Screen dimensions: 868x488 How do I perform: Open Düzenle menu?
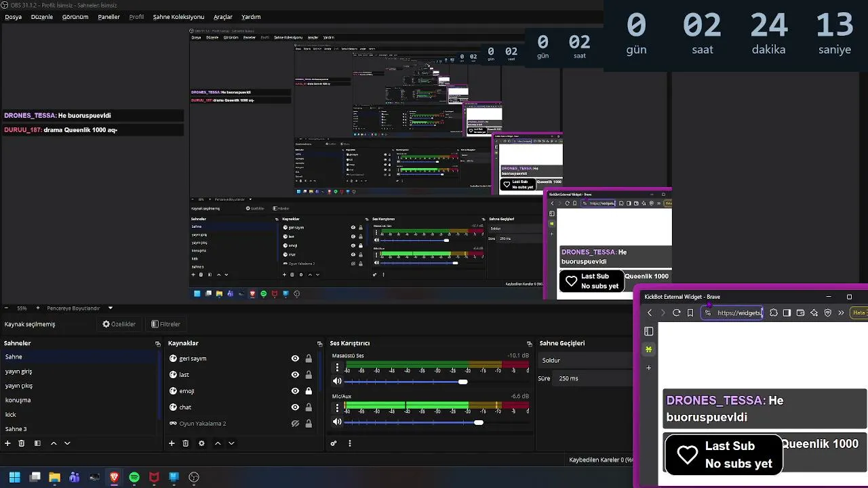click(42, 17)
